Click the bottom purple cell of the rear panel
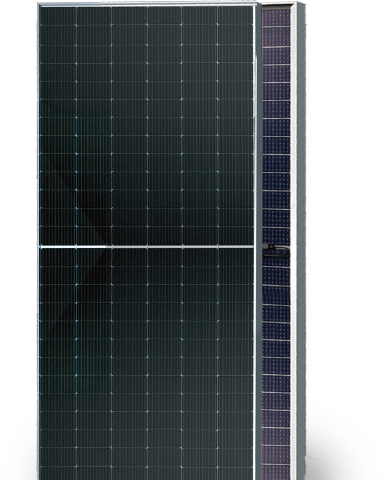This screenshot has width=386, height=480. 275,473
